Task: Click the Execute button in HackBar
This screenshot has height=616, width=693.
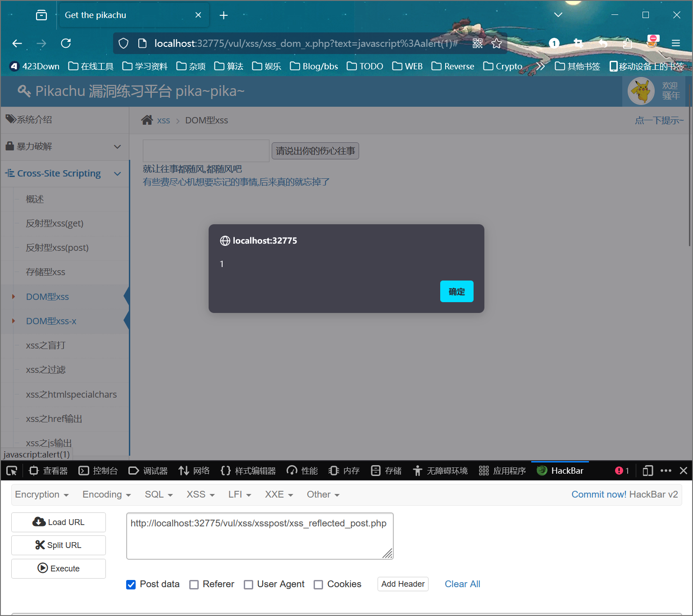Action: click(59, 568)
